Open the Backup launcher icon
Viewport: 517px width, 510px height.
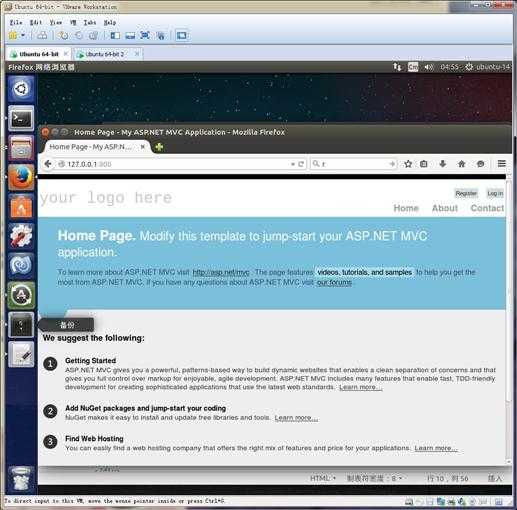tap(21, 324)
